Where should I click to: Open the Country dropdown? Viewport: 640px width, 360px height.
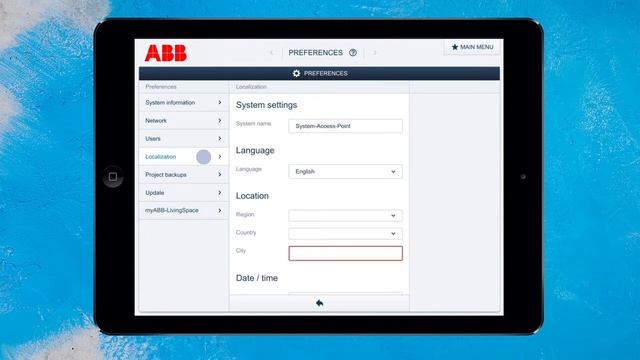click(345, 233)
